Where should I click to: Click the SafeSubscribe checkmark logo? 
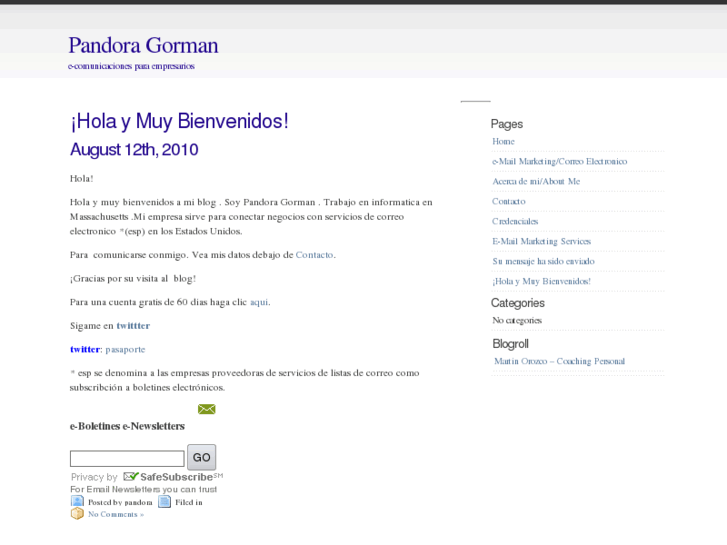pyautogui.click(x=131, y=476)
